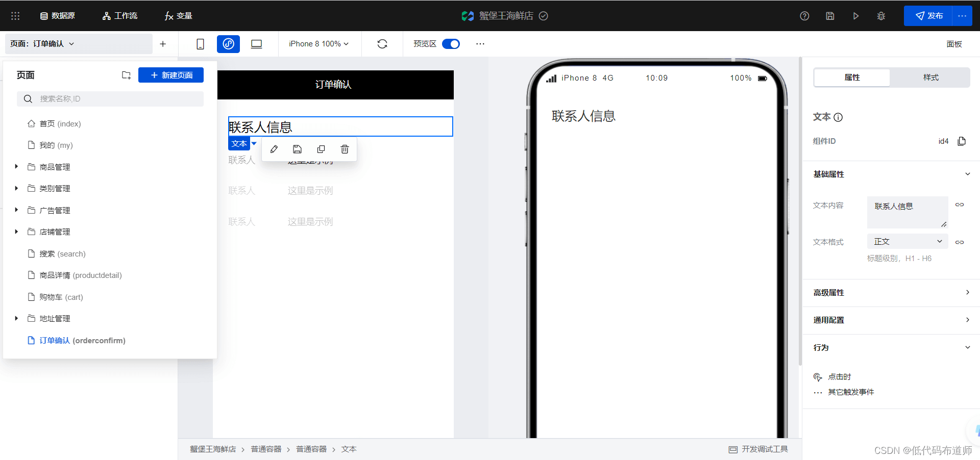The height and width of the screenshot is (460, 980).
Task: Open the iPhone 8 100% device dropdown
Action: coord(319,44)
